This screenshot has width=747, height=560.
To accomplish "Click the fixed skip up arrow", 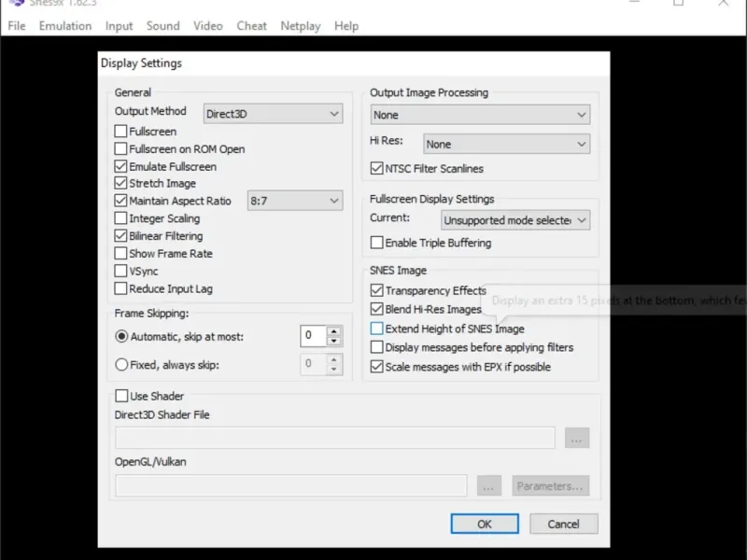I will (334, 359).
